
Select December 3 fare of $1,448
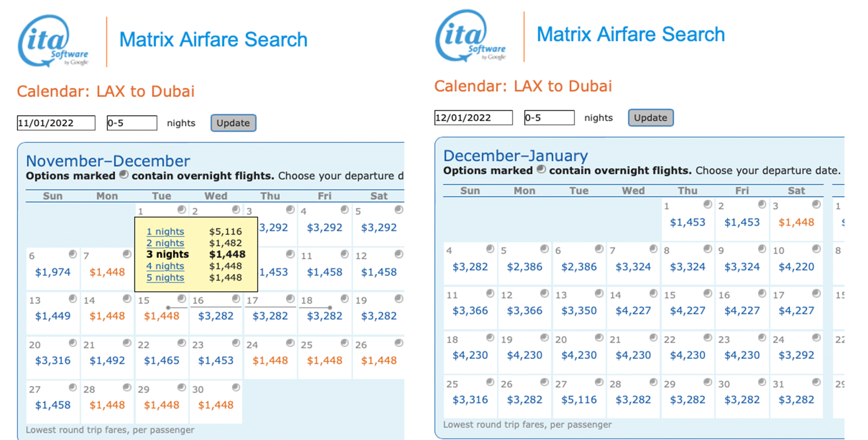(x=796, y=222)
